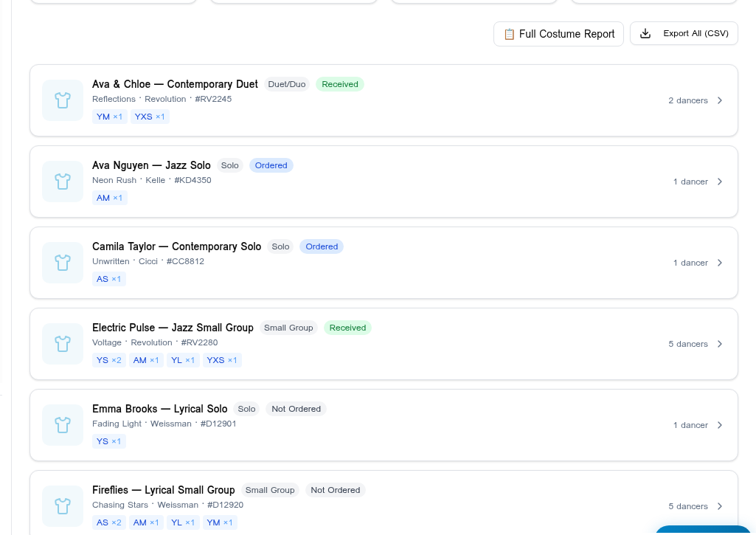Screen dimensions: 756x535
Task: Click YL ×1 size chip on Electric Pulse
Action: 183,360
